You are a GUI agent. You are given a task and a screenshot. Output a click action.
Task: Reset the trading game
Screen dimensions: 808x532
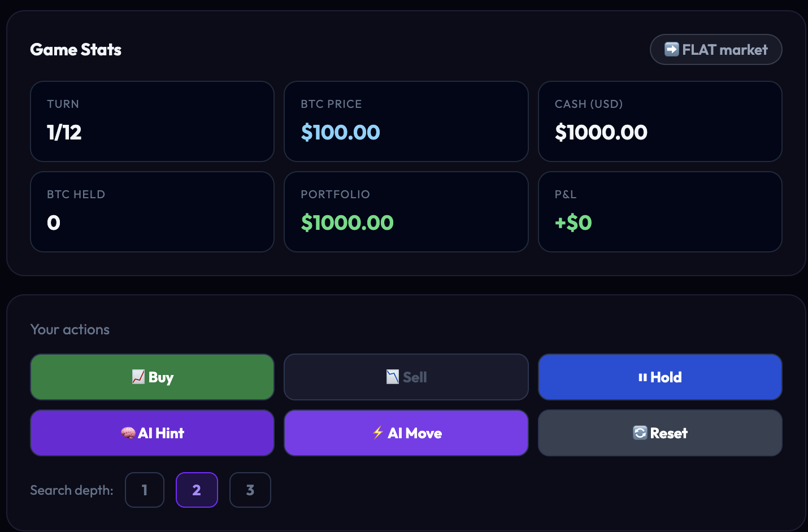(659, 433)
